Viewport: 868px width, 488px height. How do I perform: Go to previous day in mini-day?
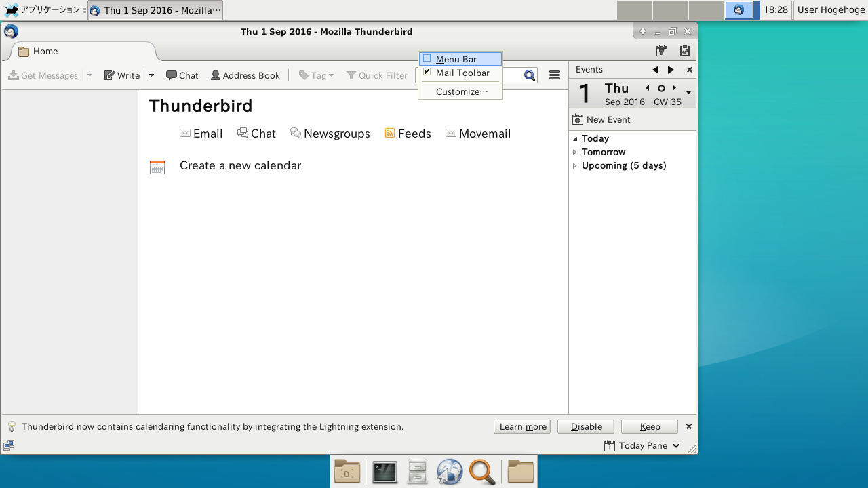point(648,88)
